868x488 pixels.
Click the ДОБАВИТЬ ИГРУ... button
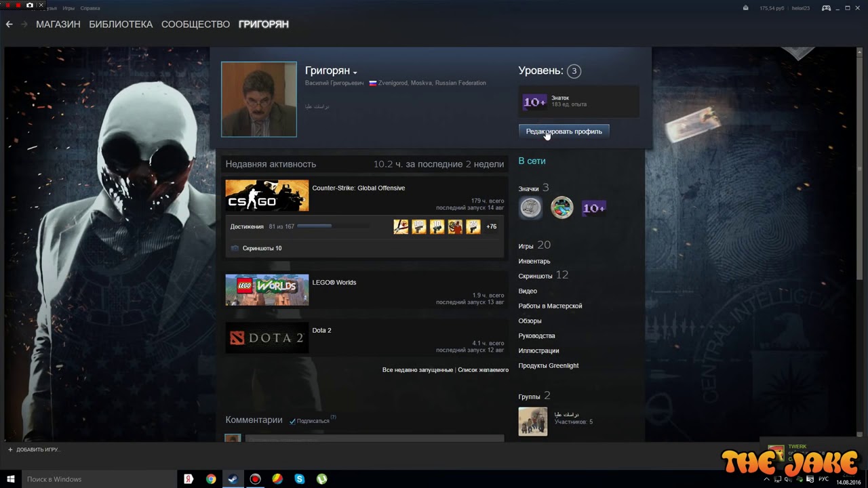[x=33, y=449]
